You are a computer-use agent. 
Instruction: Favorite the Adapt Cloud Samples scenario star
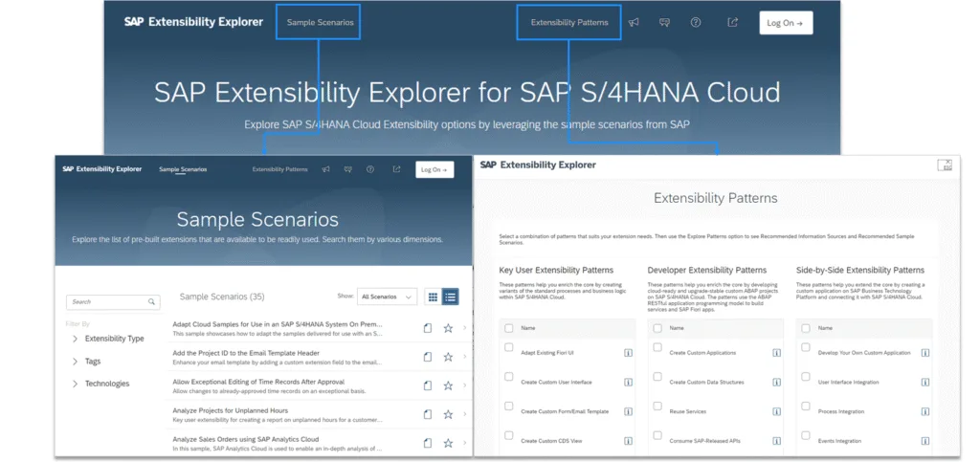(x=448, y=328)
